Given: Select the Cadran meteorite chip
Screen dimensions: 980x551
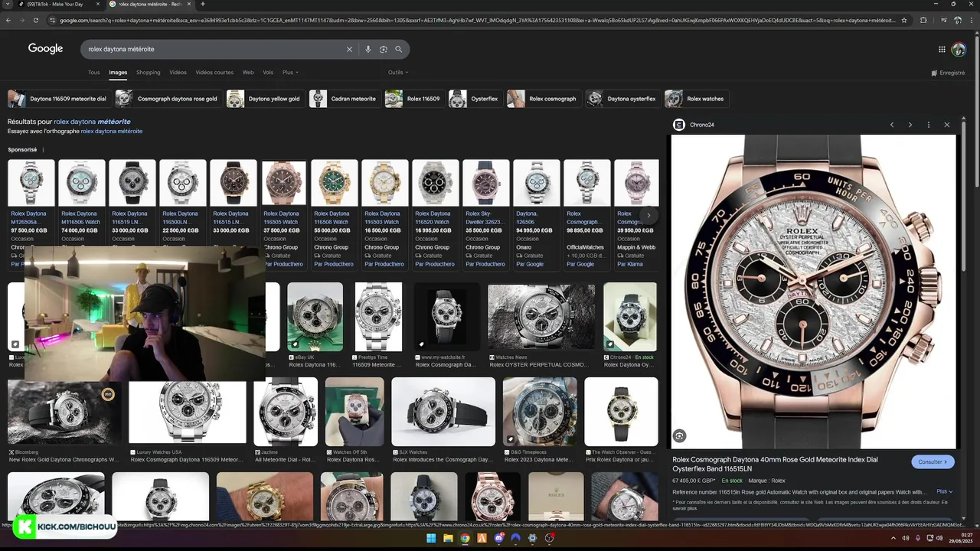Looking at the screenshot, I should point(344,99).
